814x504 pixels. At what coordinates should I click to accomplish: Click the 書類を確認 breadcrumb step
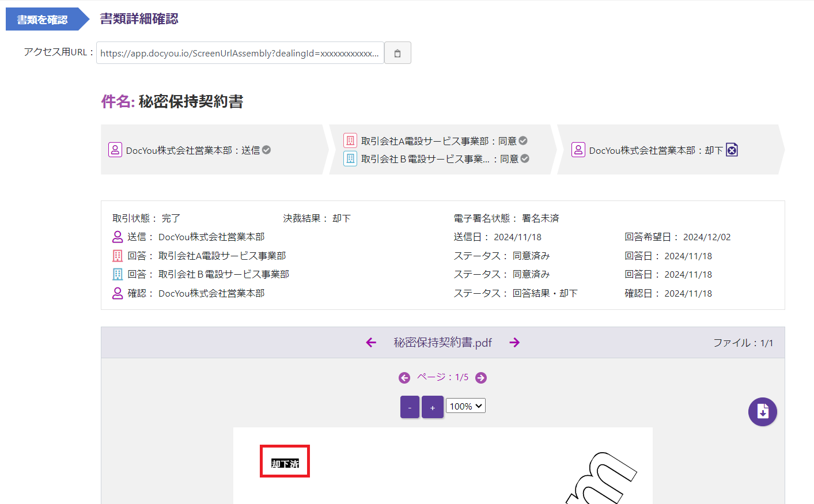[43, 20]
